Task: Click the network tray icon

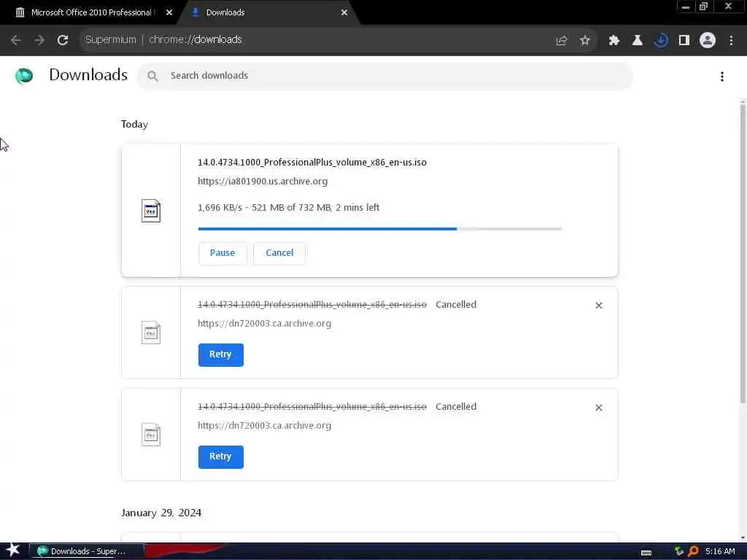Action: click(679, 551)
